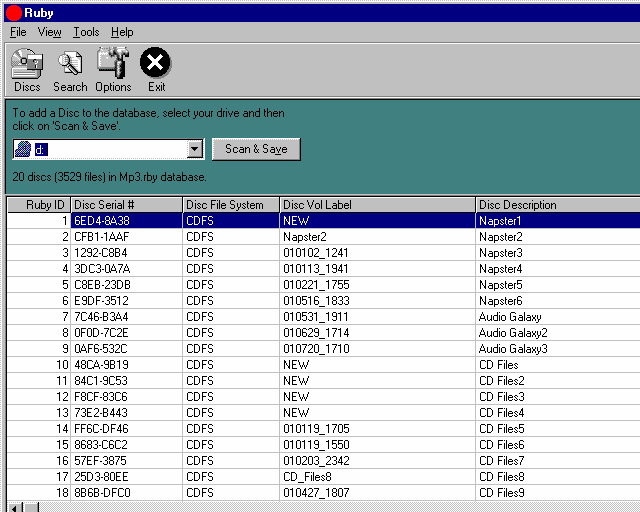Click the Scan & Save button
This screenshot has width=640, height=512.
[x=256, y=149]
